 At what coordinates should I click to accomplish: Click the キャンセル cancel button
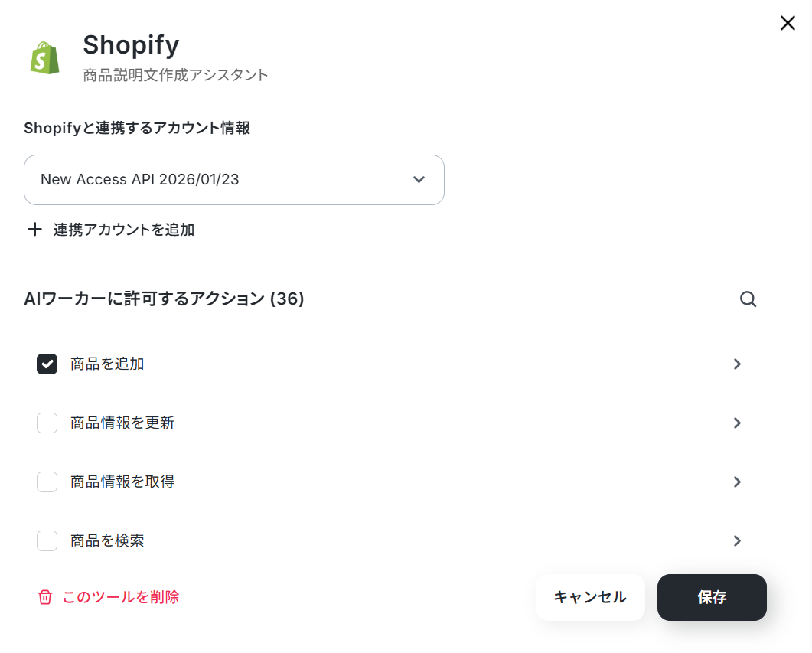[590, 598]
